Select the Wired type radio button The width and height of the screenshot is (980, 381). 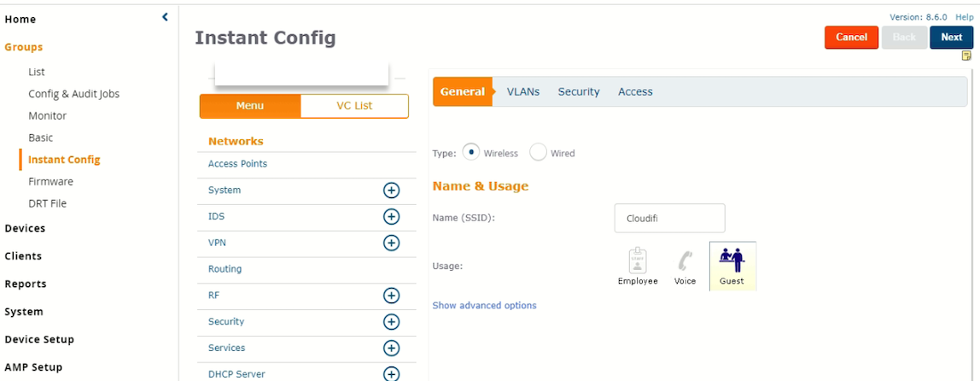(538, 153)
